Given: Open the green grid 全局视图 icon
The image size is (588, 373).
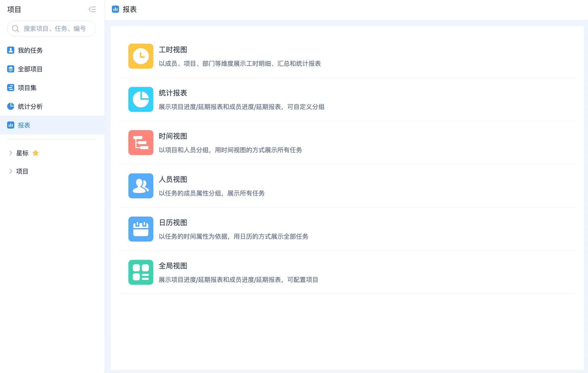Looking at the screenshot, I should 141,272.
